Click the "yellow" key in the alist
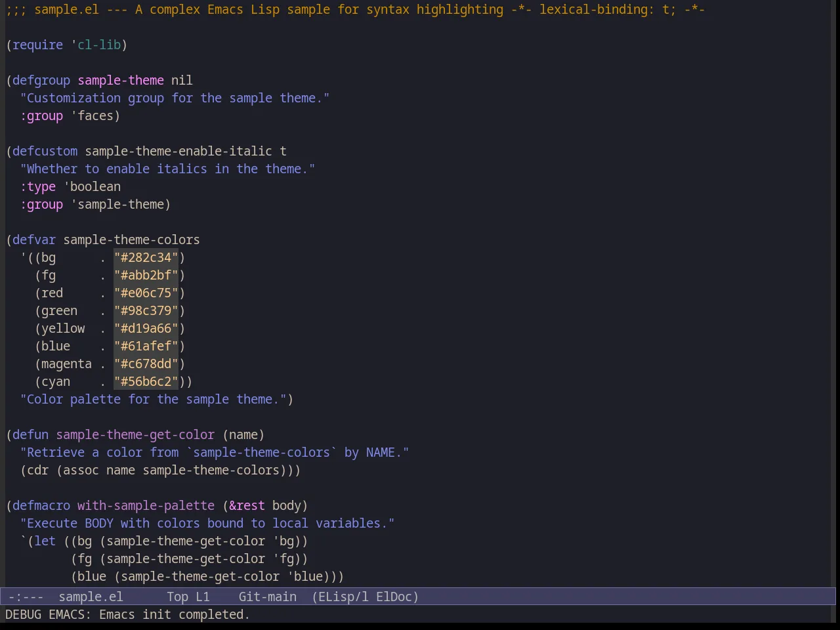 [63, 328]
